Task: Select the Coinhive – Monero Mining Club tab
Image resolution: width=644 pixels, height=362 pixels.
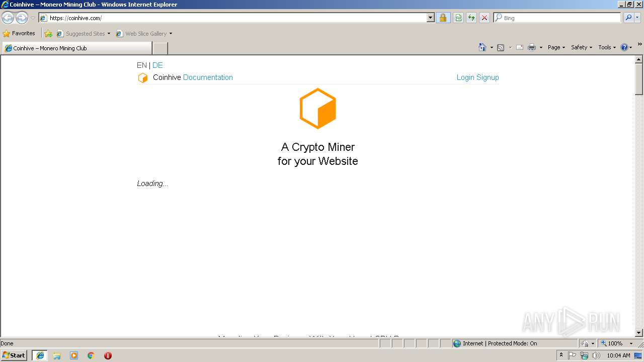Action: pyautogui.click(x=76, y=48)
